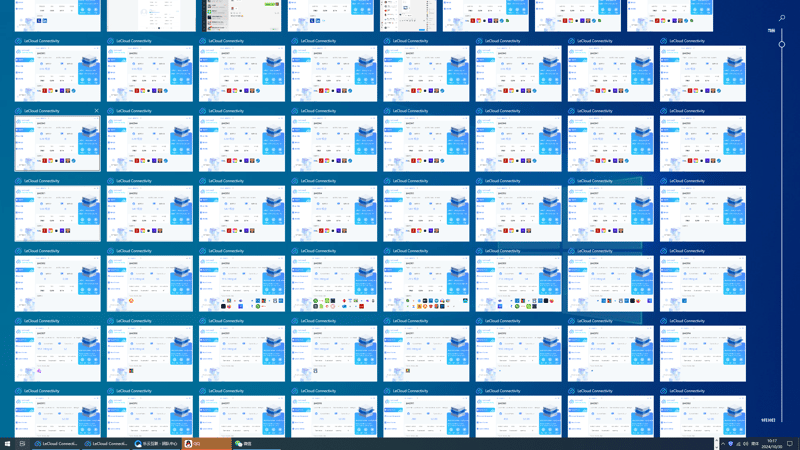Open the QQ taskbar button
The image size is (800, 450).
point(206,444)
